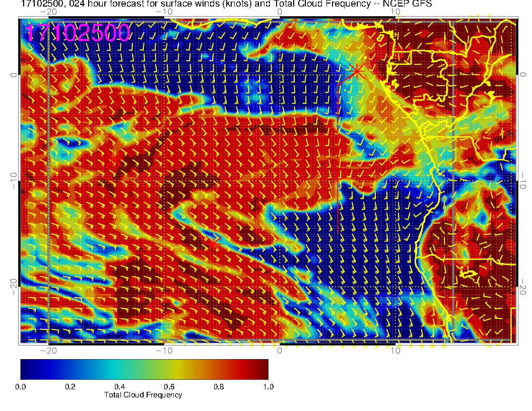
Task: Click the 0.2 tick label under the colorbar
Action: [70, 387]
